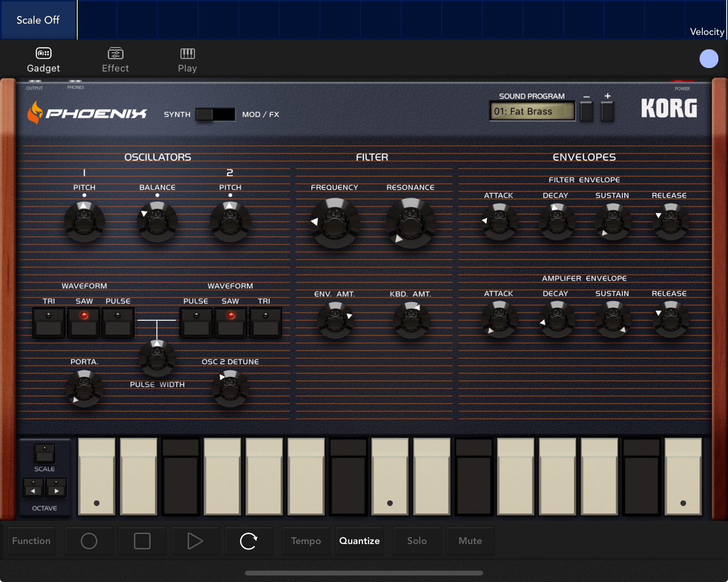Click the amplifier envelope Sustain knob
This screenshot has width=728, height=582.
pos(613,320)
